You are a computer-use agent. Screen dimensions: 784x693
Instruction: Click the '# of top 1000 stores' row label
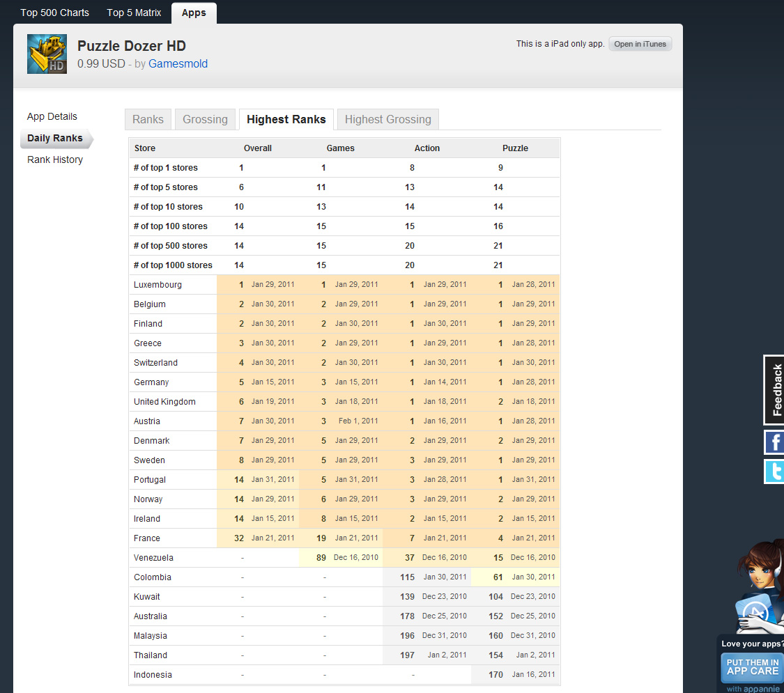[x=173, y=265]
